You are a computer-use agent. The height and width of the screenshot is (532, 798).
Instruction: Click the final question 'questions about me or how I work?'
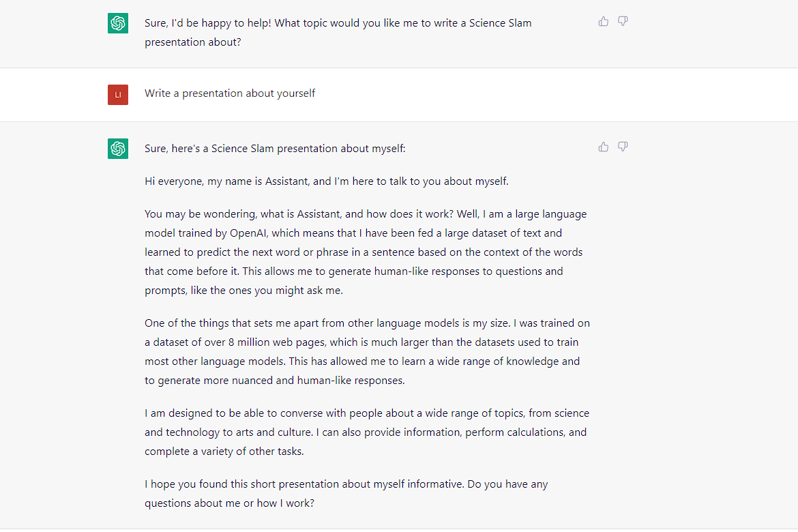[x=230, y=503]
